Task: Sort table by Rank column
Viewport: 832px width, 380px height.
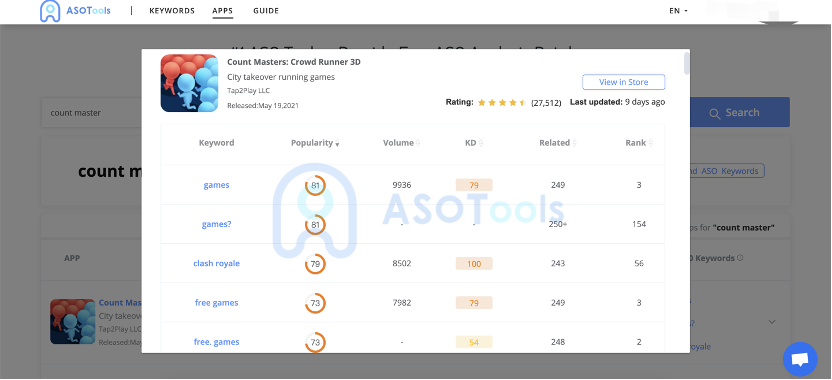Action: (639, 143)
